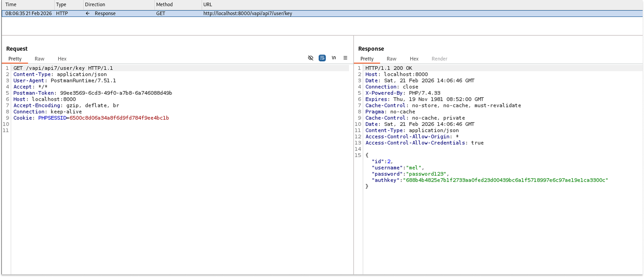The image size is (644, 277).
Task: Select the Response Pretty tab
Action: [x=367, y=59]
